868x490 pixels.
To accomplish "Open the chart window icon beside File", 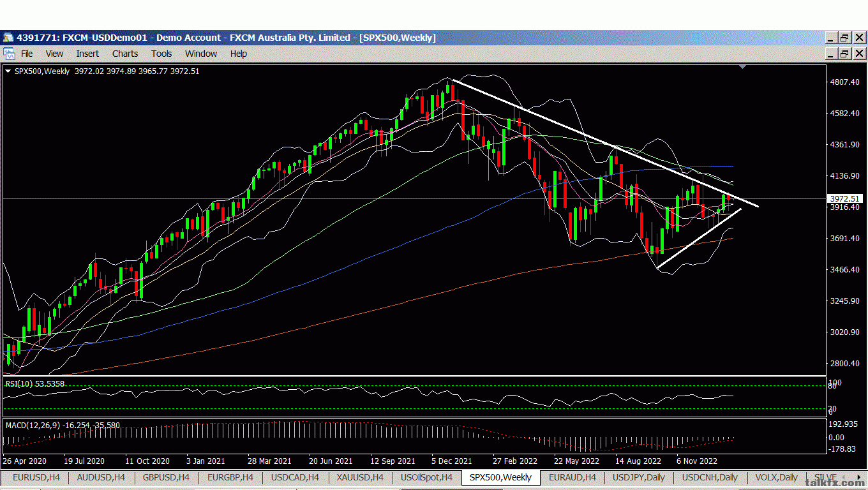I will tap(8, 54).
